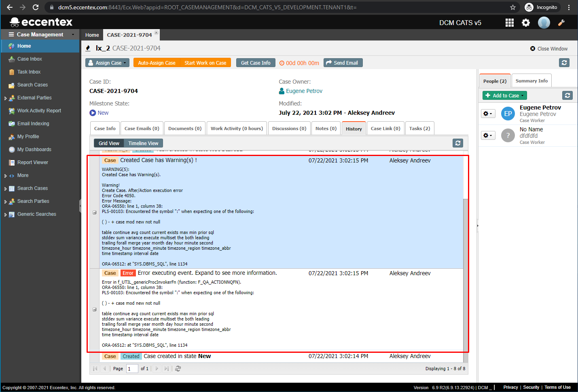The height and width of the screenshot is (392, 578).
Task: Open Report Viewer in sidebar
Action: (x=32, y=162)
